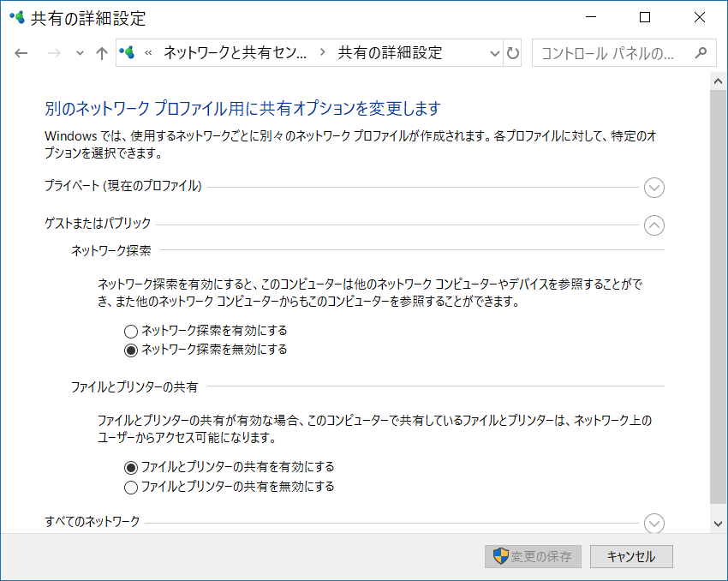Image resolution: width=728 pixels, height=581 pixels.
Task: Click the ファイルとプリンターの共有 subsection label
Action: (134, 386)
